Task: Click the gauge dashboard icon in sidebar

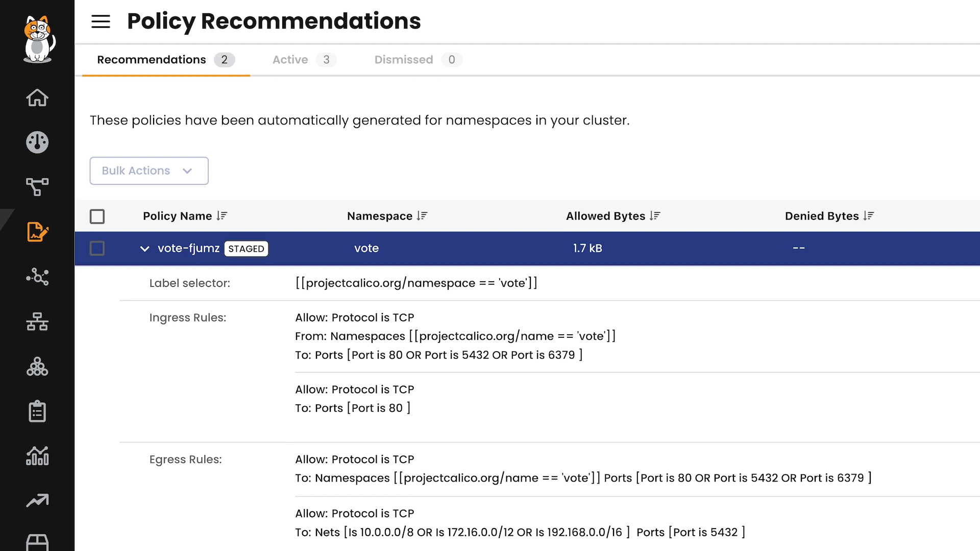Action: (37, 142)
